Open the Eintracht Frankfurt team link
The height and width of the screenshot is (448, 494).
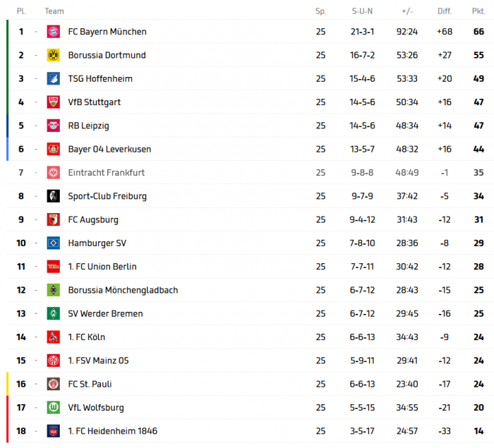[106, 173]
